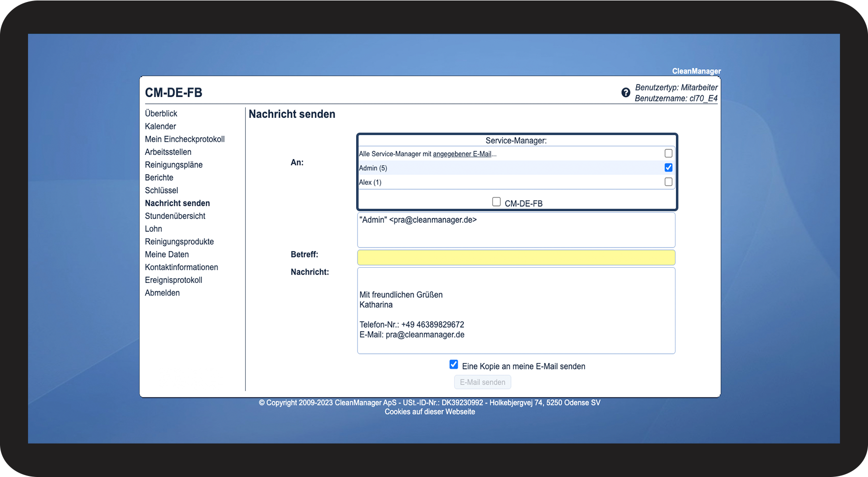Click the help question mark icon
The image size is (868, 477).
[625, 92]
